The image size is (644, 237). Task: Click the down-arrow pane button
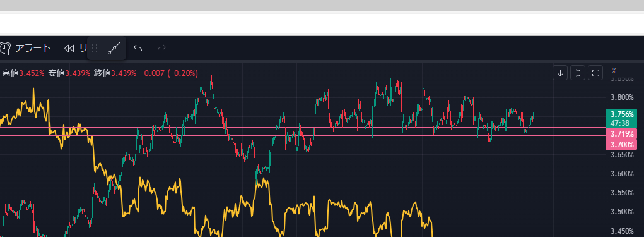(560, 73)
